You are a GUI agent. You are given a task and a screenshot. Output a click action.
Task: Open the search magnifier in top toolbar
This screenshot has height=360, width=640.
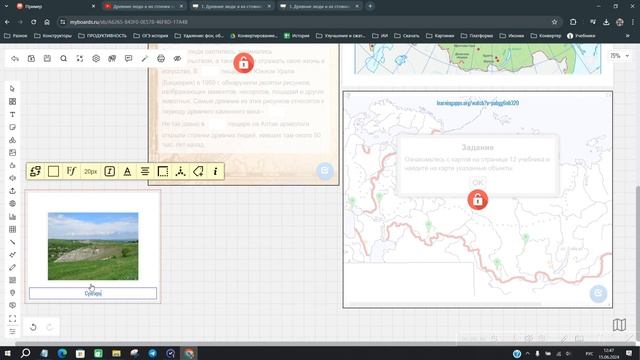click(64, 59)
